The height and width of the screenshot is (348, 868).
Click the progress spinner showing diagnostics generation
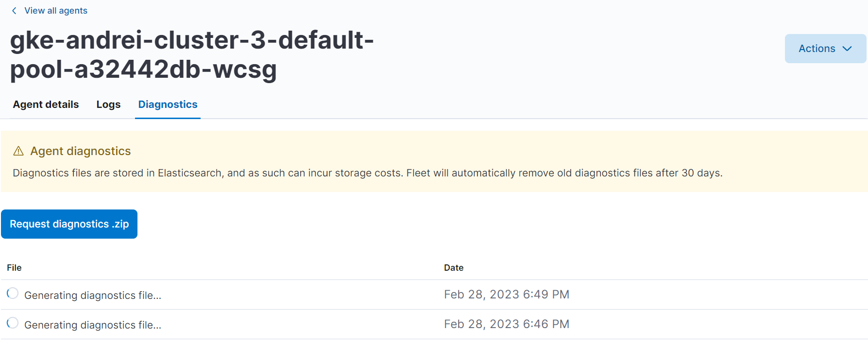pyautogui.click(x=13, y=294)
